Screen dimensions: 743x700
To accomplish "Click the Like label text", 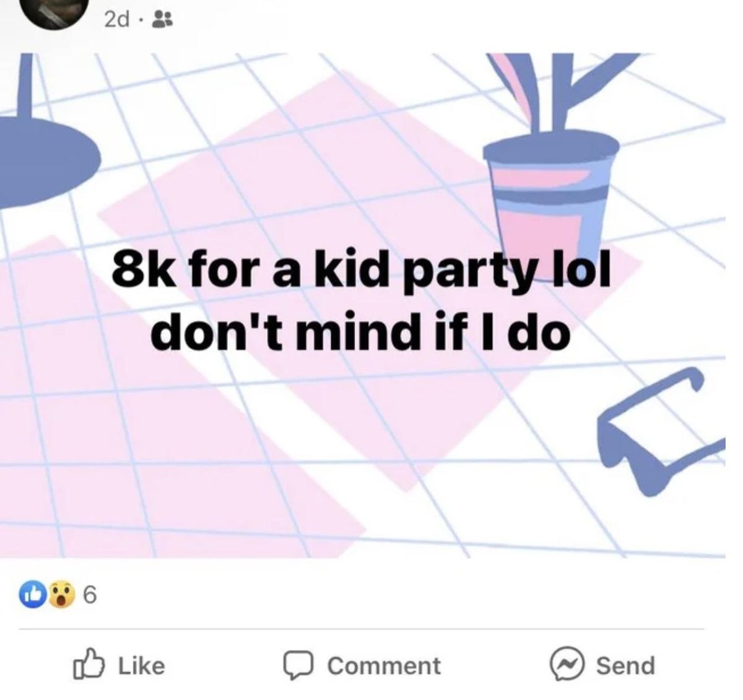I will coord(141,666).
